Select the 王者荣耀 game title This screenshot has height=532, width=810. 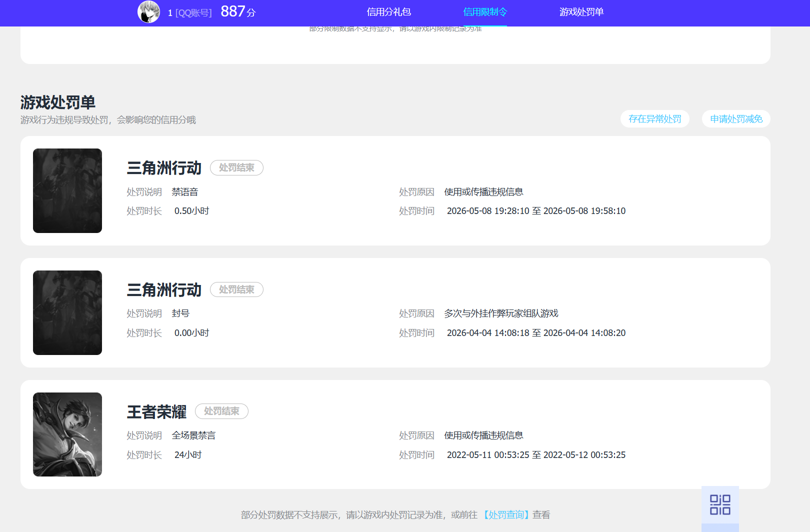[x=156, y=412]
